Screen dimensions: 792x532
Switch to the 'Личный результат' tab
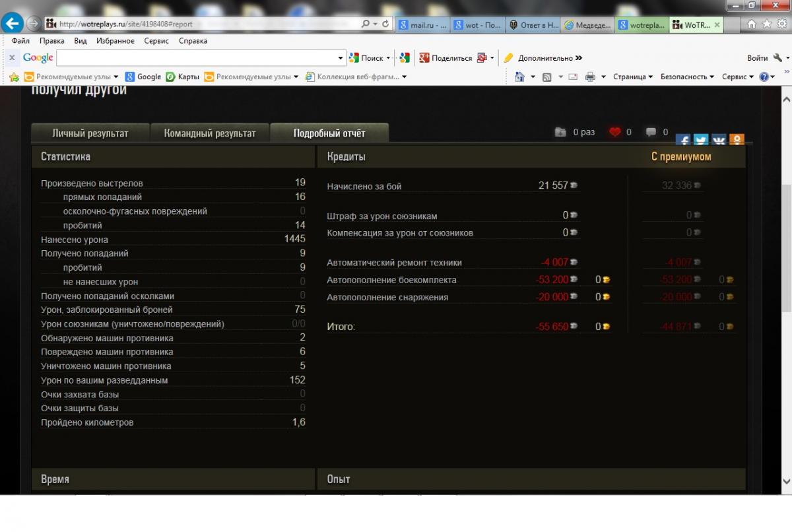(x=90, y=133)
